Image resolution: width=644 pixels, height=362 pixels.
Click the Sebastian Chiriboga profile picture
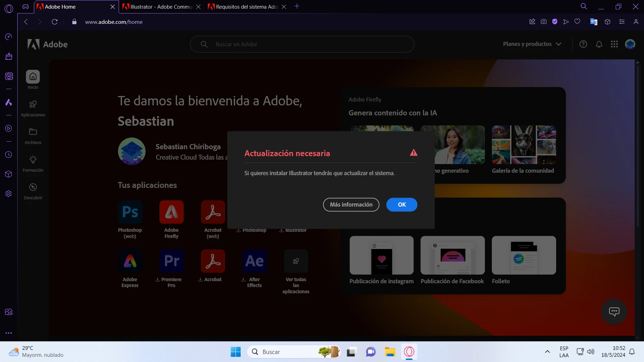click(x=131, y=151)
